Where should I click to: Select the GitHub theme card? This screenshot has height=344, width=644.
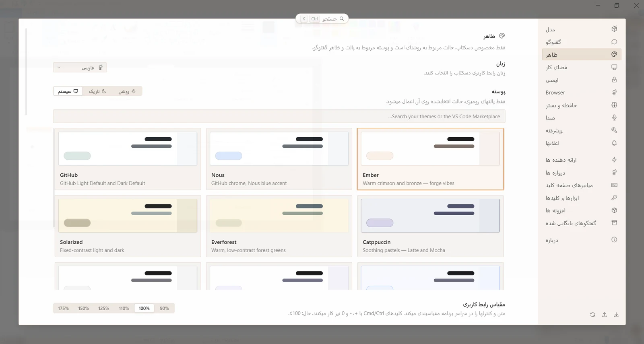click(128, 159)
